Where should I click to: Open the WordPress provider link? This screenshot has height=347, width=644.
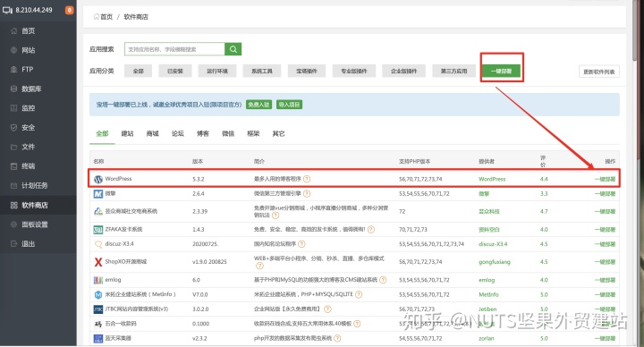(492, 179)
